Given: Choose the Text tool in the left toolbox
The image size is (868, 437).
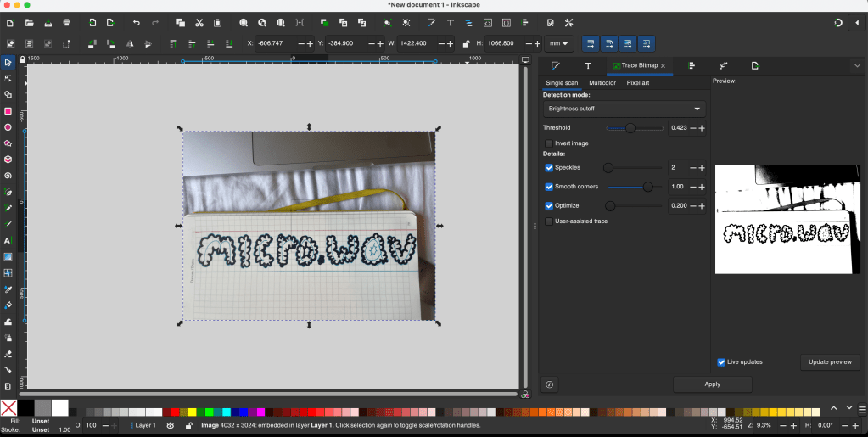Looking at the screenshot, I should tap(8, 241).
